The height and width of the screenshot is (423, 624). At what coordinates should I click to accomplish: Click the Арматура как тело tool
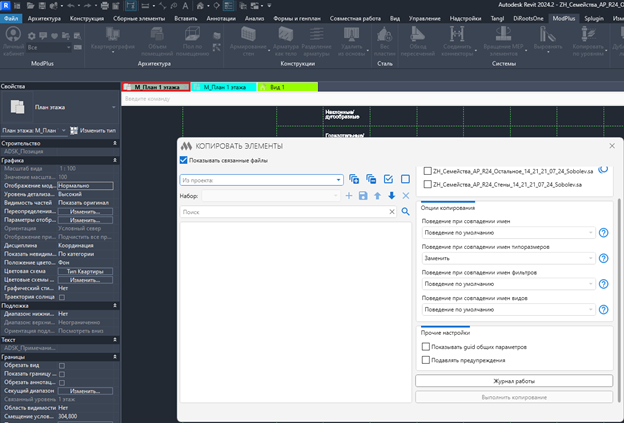point(286,42)
